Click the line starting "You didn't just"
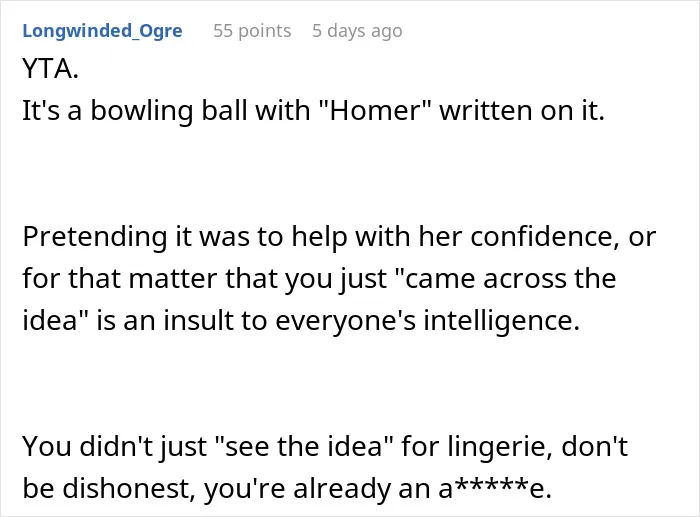 [325, 446]
